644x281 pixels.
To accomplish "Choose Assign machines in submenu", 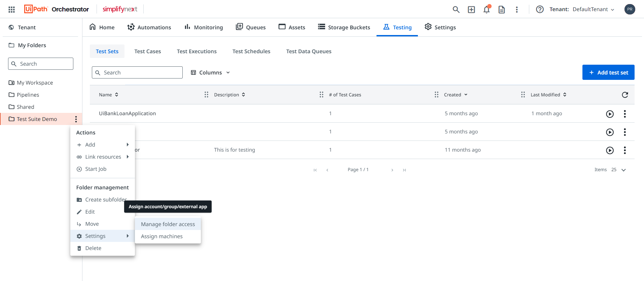I will (x=168, y=236).
